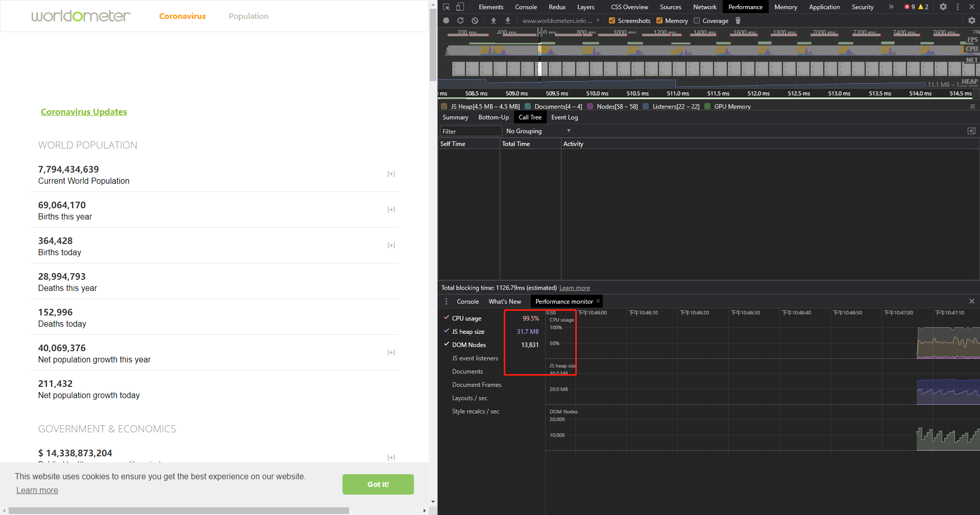Open cookie banner Learn more link

point(37,491)
